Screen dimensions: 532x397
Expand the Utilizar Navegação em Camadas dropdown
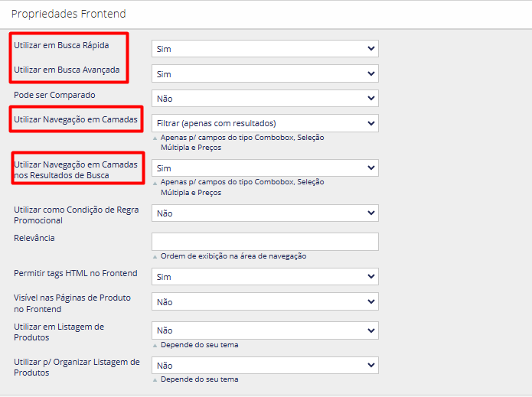pyautogui.click(x=265, y=123)
